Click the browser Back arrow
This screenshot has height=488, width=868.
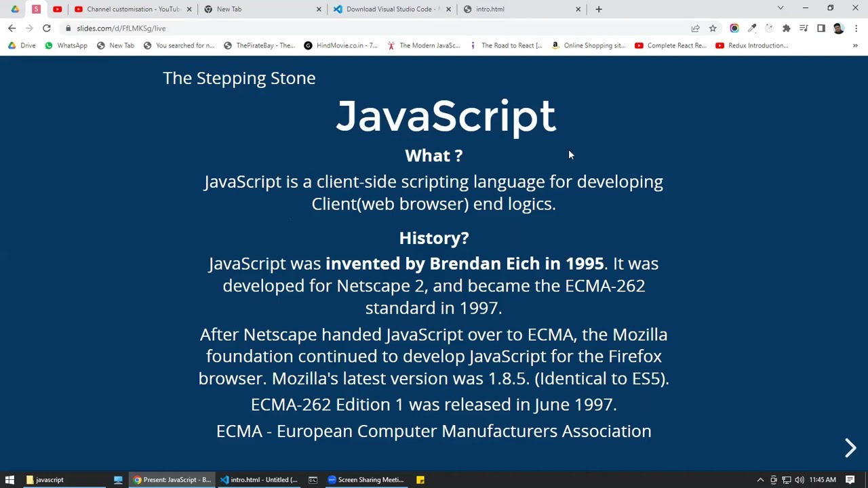click(x=12, y=28)
